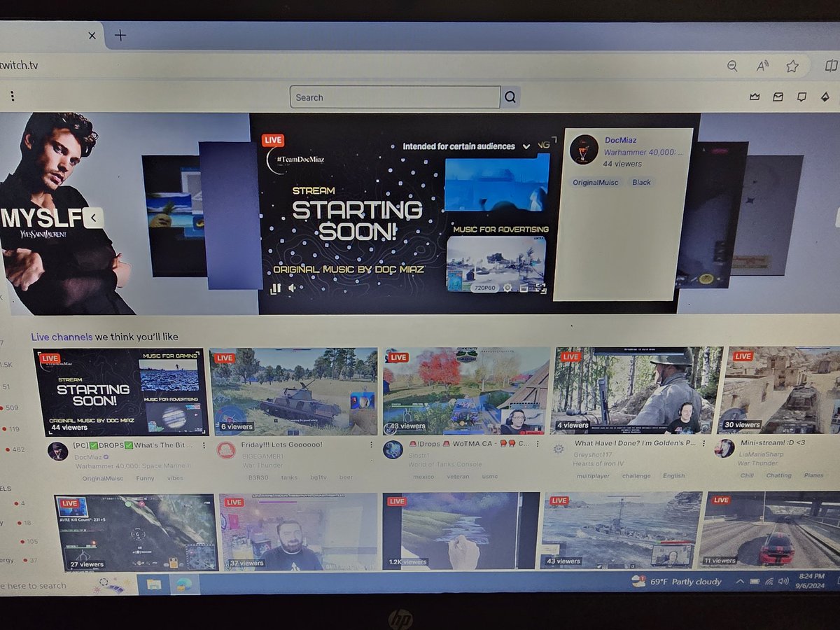Open DocMiaz avatar in featured card

tap(584, 150)
